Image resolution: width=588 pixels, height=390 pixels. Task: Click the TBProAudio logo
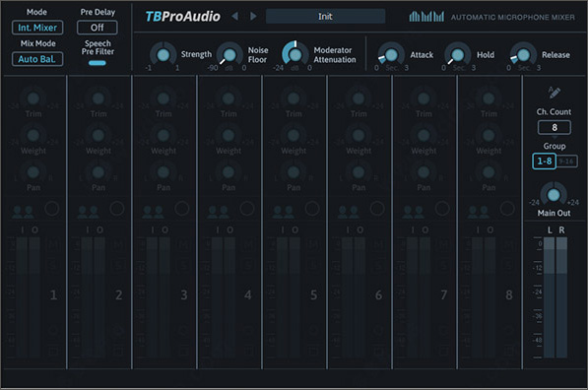[x=182, y=17]
